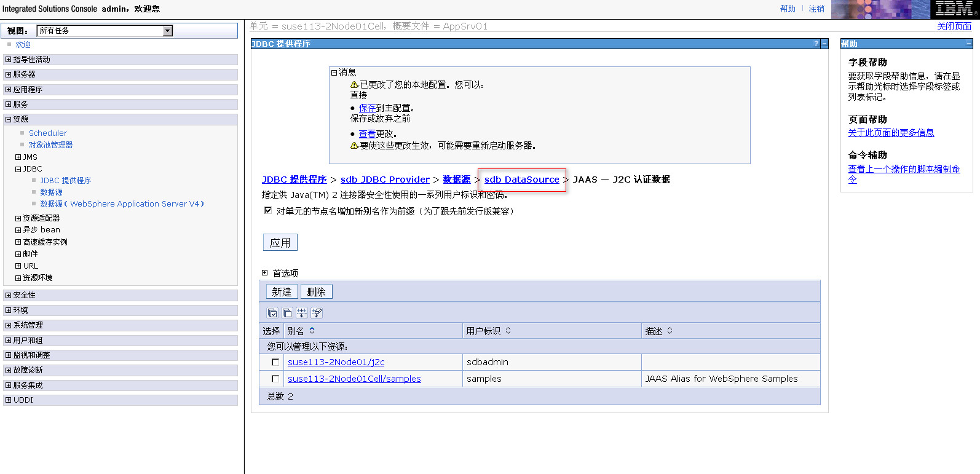Expand the 高速缓存实例 node
Image resolution: width=980 pixels, height=474 pixels.
click(18, 242)
